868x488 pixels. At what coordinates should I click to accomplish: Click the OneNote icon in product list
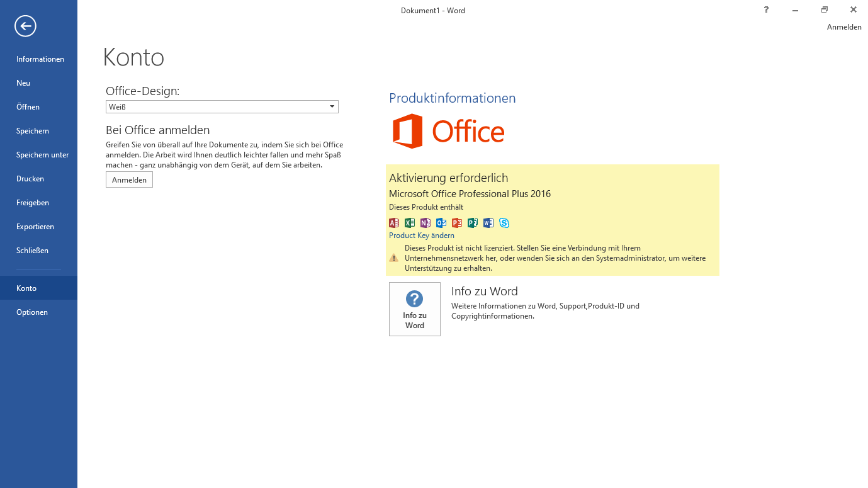426,223
